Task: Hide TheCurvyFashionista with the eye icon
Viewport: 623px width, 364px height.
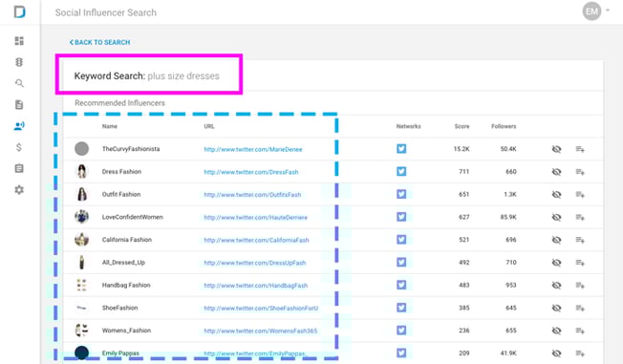Action: 557,149
